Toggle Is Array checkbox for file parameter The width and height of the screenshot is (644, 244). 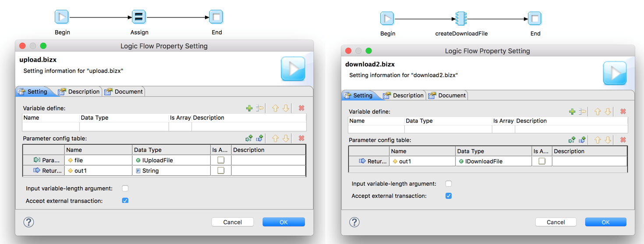pos(221,160)
